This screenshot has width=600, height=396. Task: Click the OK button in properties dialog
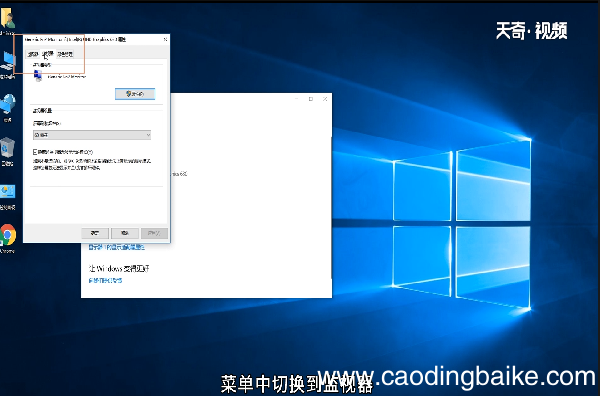[95, 233]
